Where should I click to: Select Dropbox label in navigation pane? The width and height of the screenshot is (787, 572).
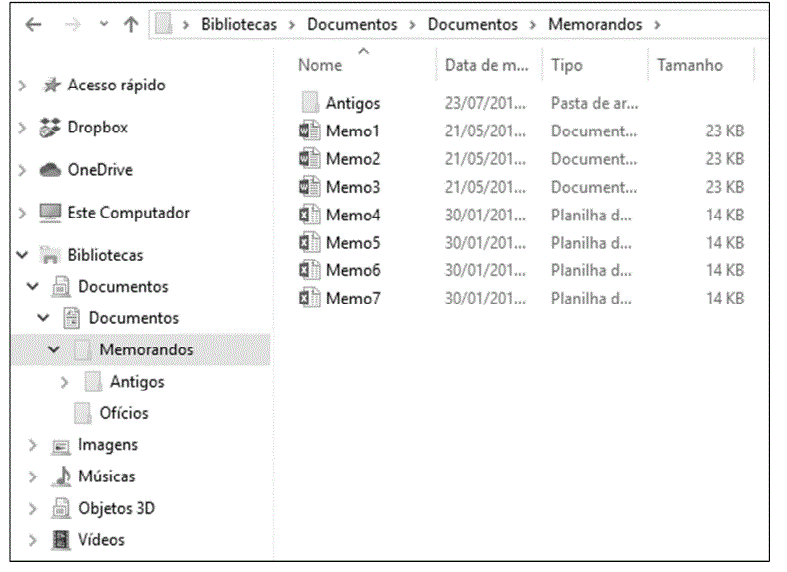97,127
